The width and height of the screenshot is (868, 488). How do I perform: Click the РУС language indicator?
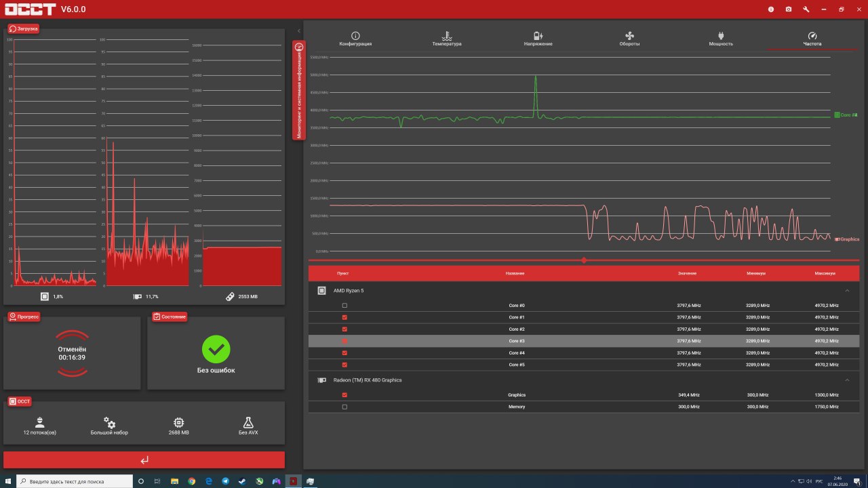tap(819, 481)
